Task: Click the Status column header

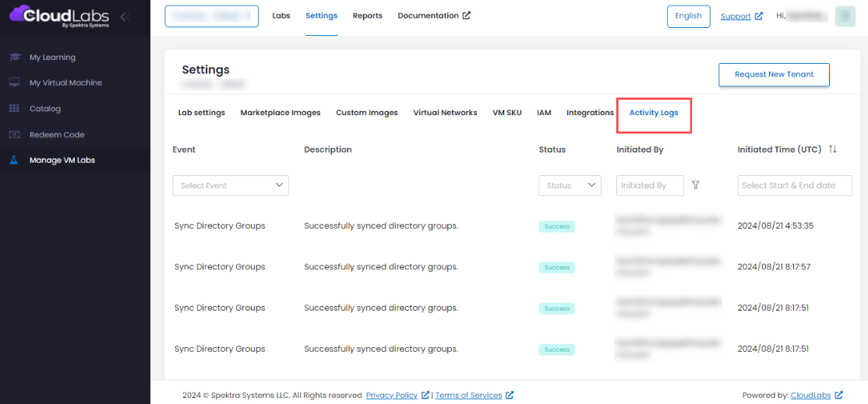Action: [x=552, y=149]
